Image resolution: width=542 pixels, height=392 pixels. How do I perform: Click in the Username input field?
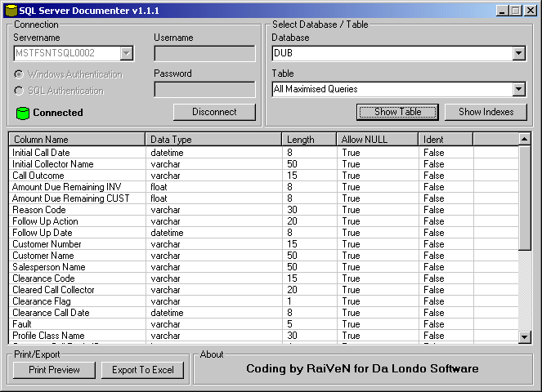click(x=204, y=53)
